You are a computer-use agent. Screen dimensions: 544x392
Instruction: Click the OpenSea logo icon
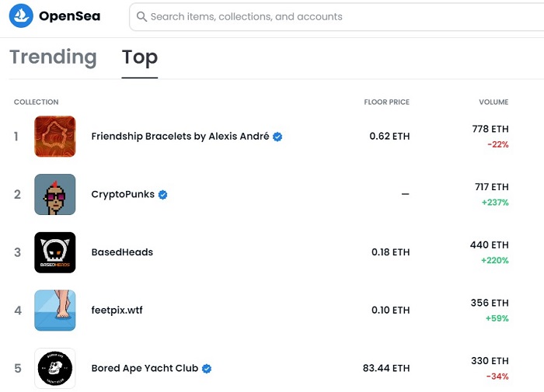20,16
